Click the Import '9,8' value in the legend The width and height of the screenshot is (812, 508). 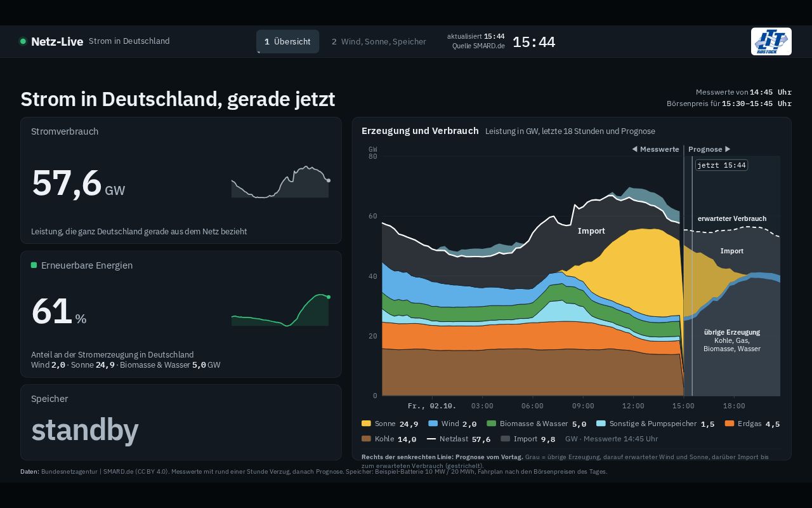(548, 439)
